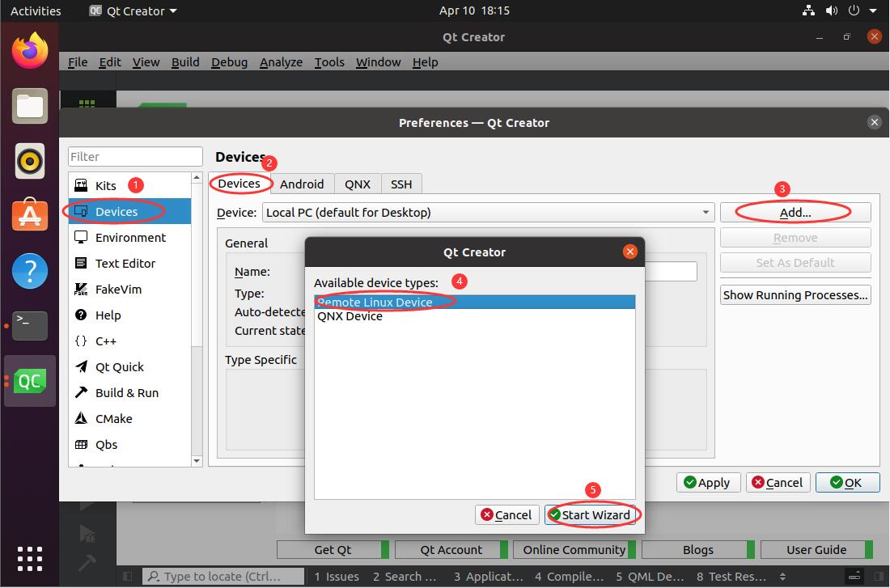Click the volume speaker icon in the top bar
Image resolution: width=890 pixels, height=588 pixels.
coord(832,11)
